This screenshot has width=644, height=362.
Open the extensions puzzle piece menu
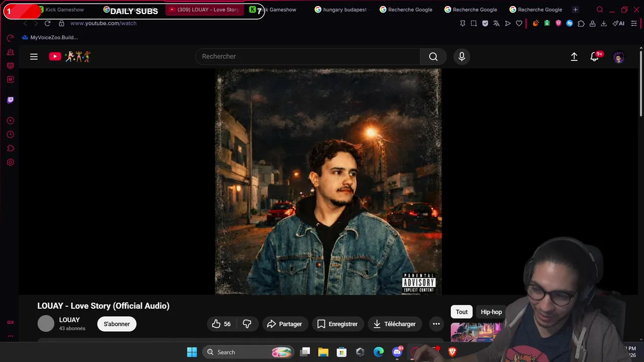581,23
